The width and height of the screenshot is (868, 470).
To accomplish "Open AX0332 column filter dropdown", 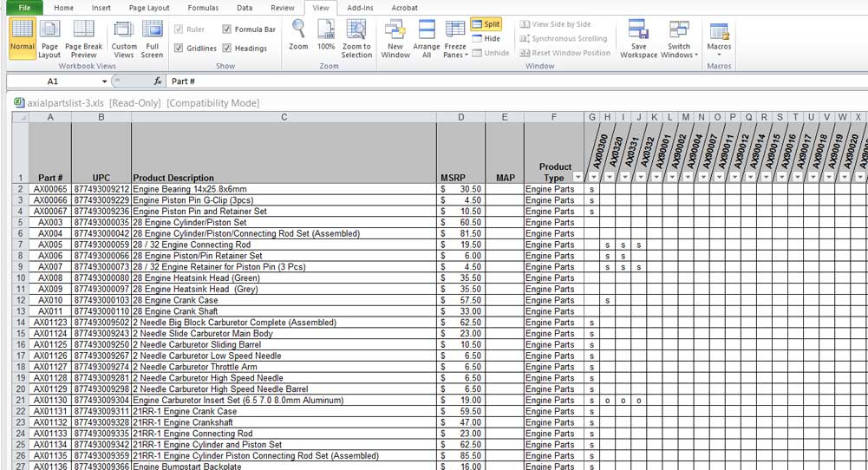I will (641, 177).
